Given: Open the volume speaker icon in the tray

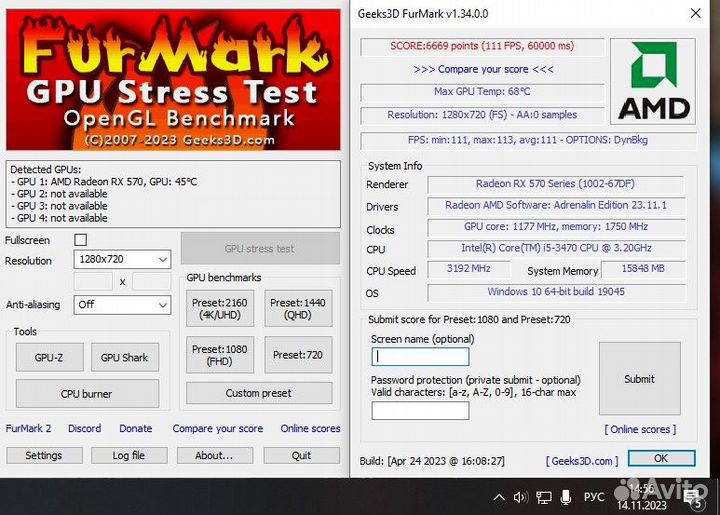Looking at the screenshot, I should (521, 497).
